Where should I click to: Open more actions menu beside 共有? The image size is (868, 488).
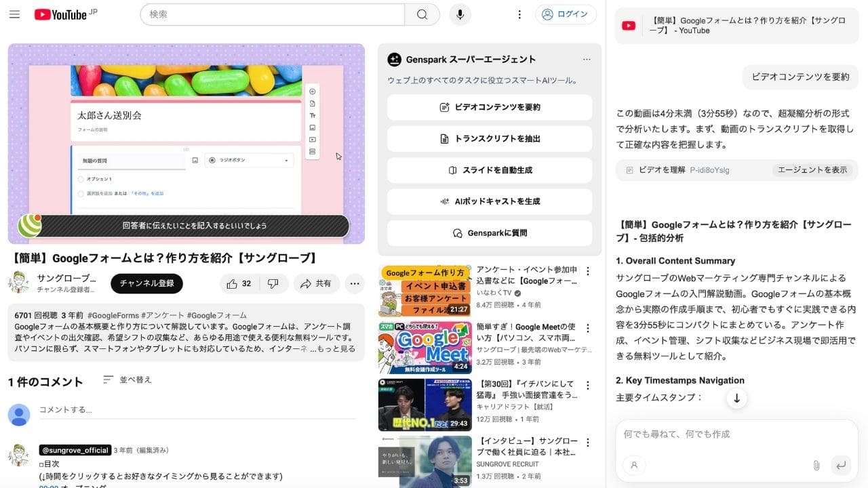355,283
